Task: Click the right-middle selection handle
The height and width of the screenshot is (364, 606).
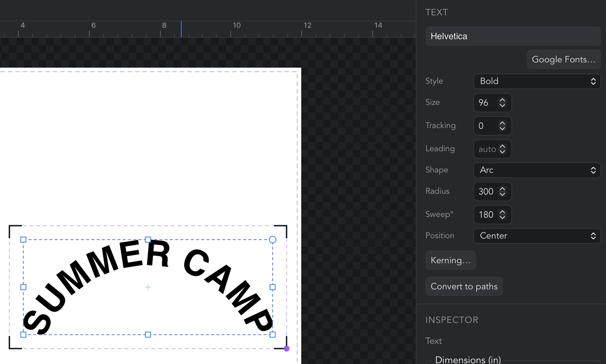Action: pyautogui.click(x=273, y=287)
